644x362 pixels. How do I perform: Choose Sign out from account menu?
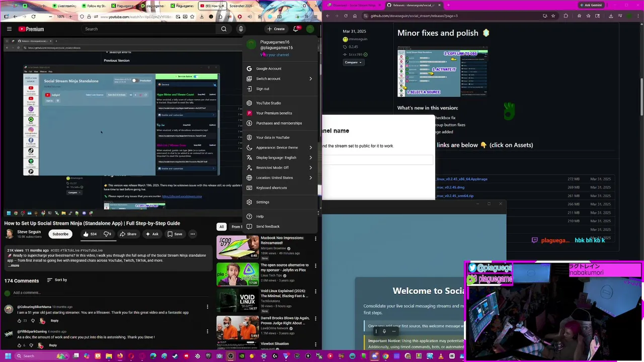pos(280,89)
